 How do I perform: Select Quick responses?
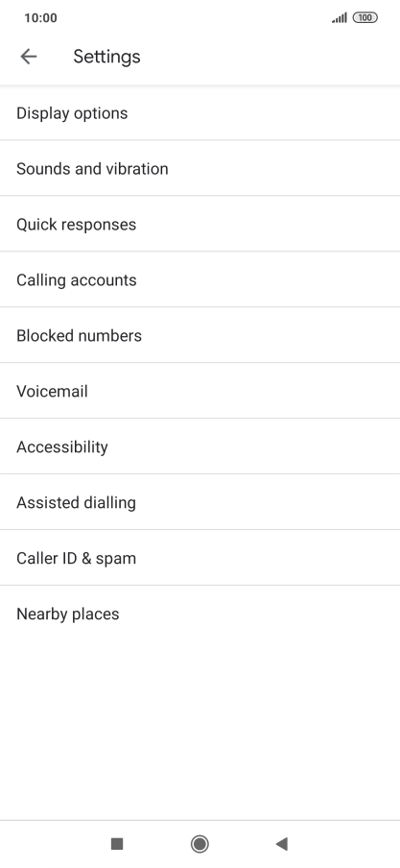point(200,224)
